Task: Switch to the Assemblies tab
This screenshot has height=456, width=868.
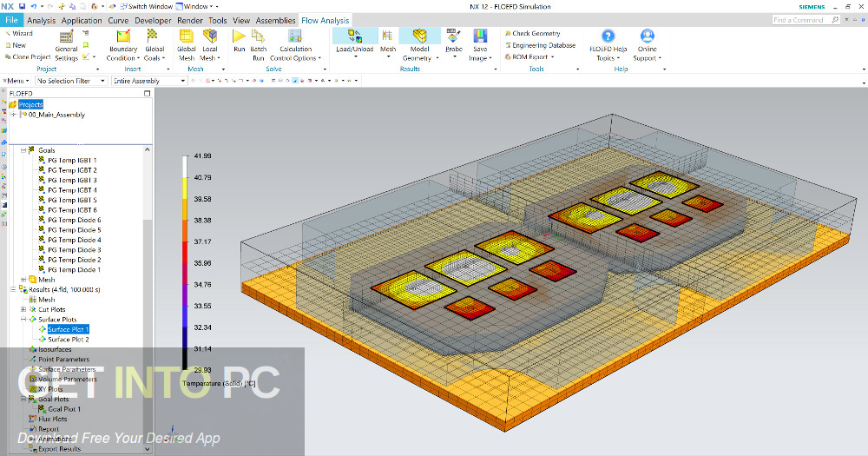Action: click(276, 21)
